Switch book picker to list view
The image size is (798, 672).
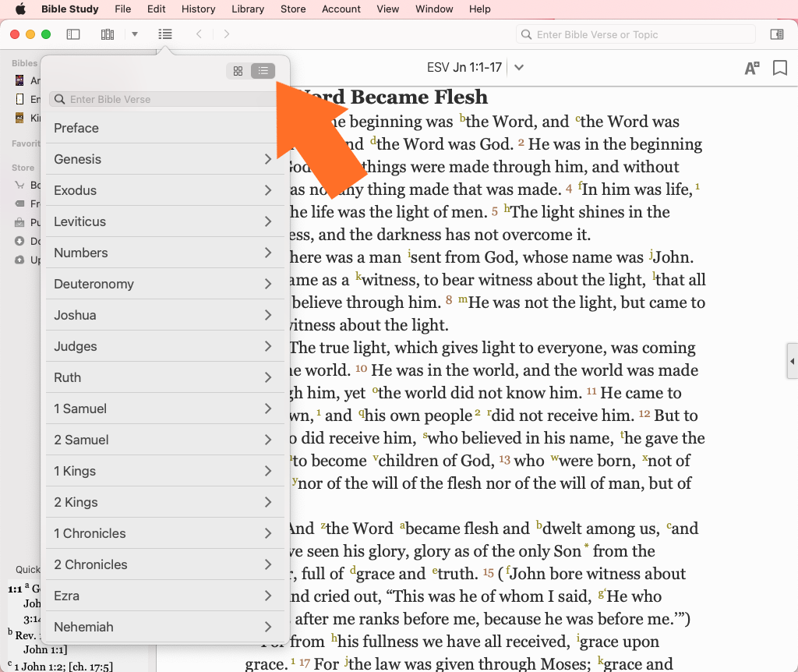(263, 71)
